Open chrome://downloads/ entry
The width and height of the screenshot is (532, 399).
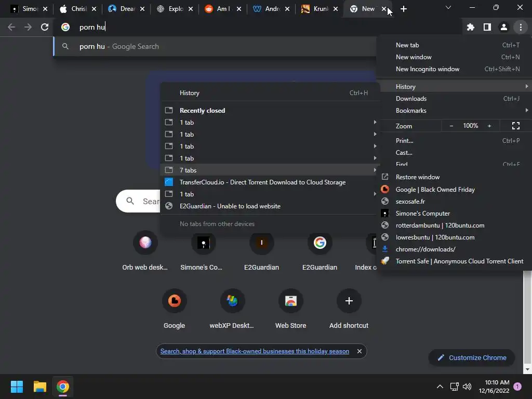[454, 249]
